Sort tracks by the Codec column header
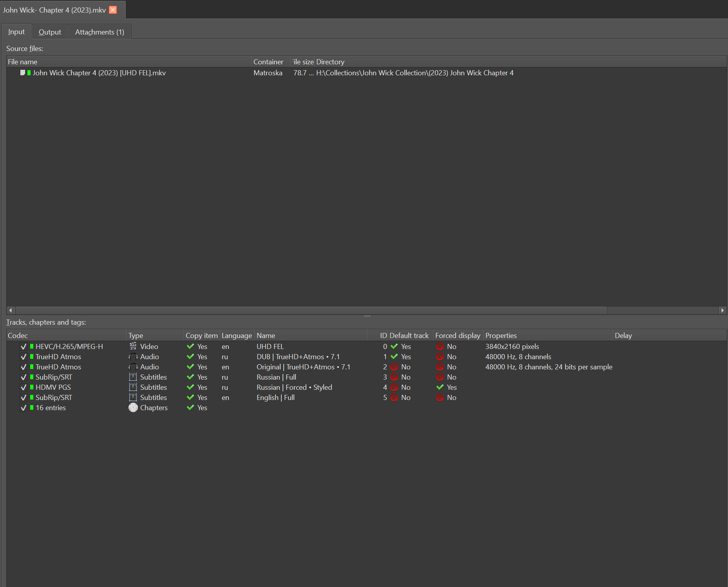This screenshot has width=728, height=587. (x=18, y=336)
